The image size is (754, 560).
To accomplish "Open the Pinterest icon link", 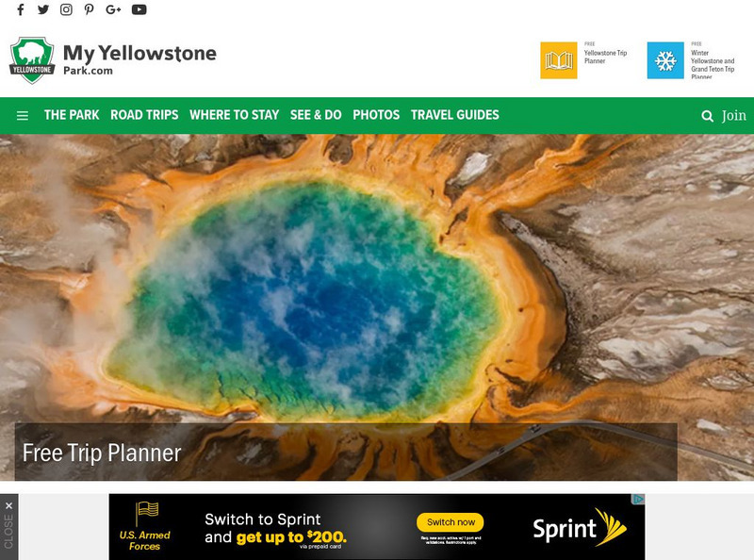I will click(x=89, y=9).
